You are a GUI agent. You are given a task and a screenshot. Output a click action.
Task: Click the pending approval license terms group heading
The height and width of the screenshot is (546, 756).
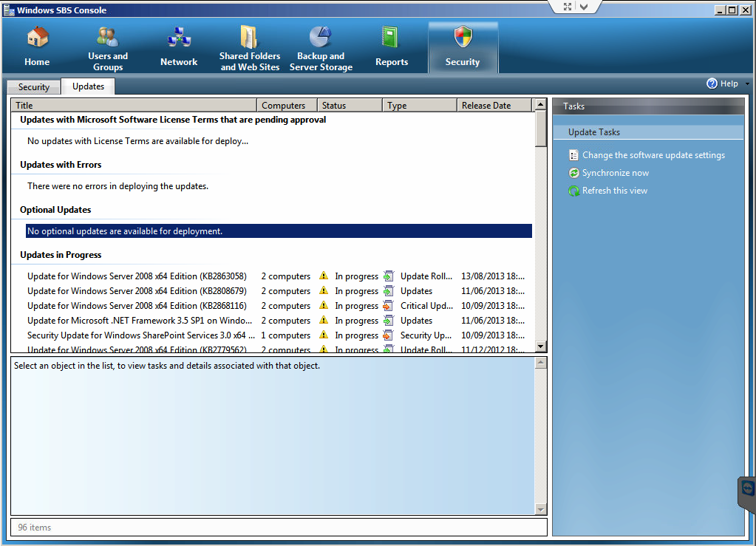173,120
